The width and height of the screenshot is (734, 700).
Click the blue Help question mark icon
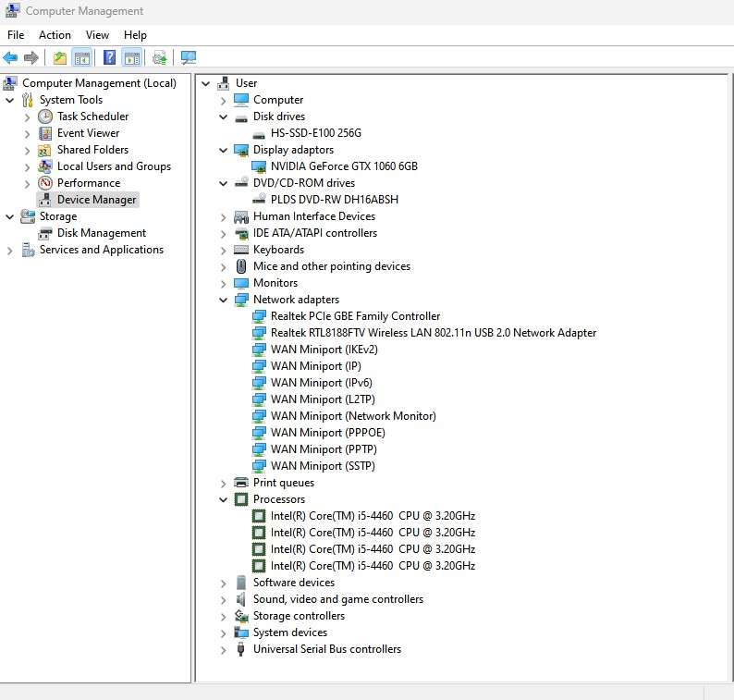tap(109, 57)
